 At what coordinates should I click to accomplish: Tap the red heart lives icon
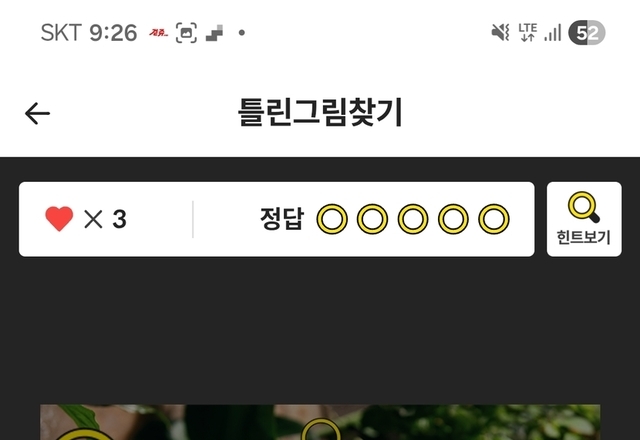click(59, 219)
